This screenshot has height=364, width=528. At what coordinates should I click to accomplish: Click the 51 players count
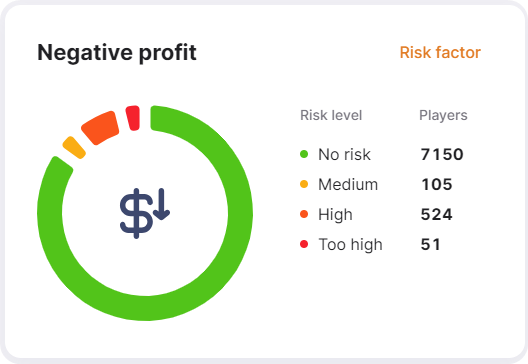click(430, 244)
